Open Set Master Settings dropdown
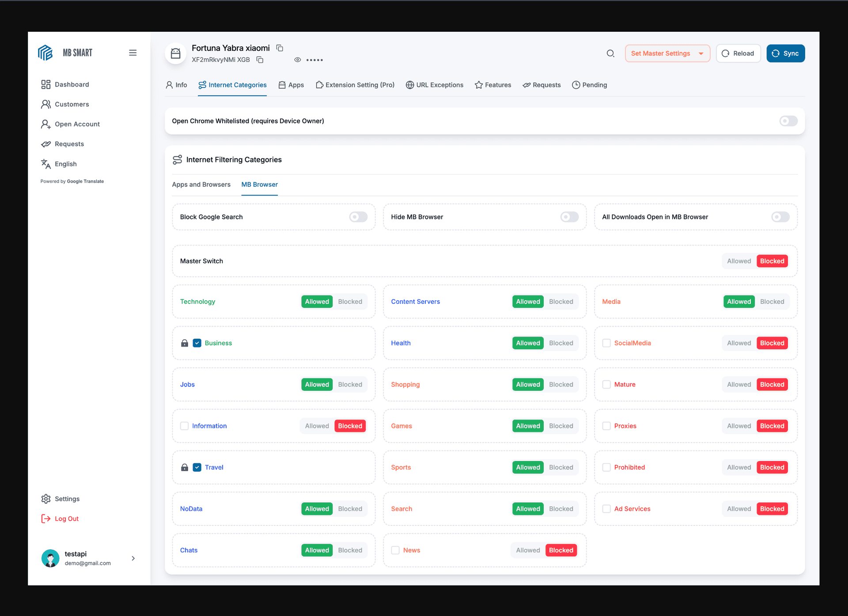The height and width of the screenshot is (616, 848). coord(667,53)
